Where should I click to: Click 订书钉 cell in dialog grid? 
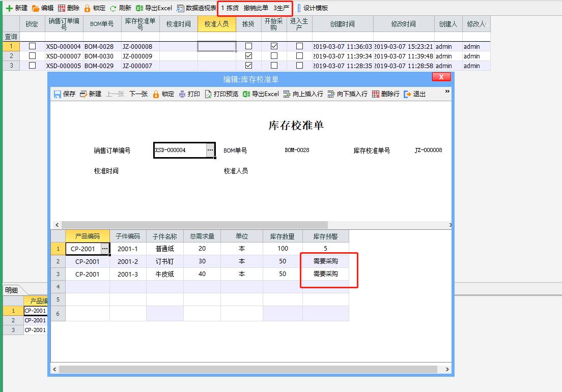[x=165, y=261]
